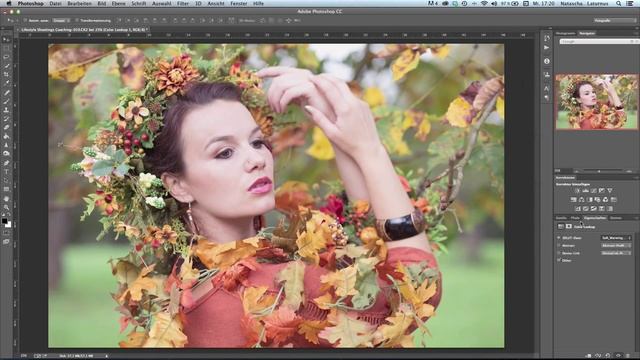Toggle the Transformationssteuerung checkbox
Viewport: 640px width, 360px height.
(x=77, y=20)
